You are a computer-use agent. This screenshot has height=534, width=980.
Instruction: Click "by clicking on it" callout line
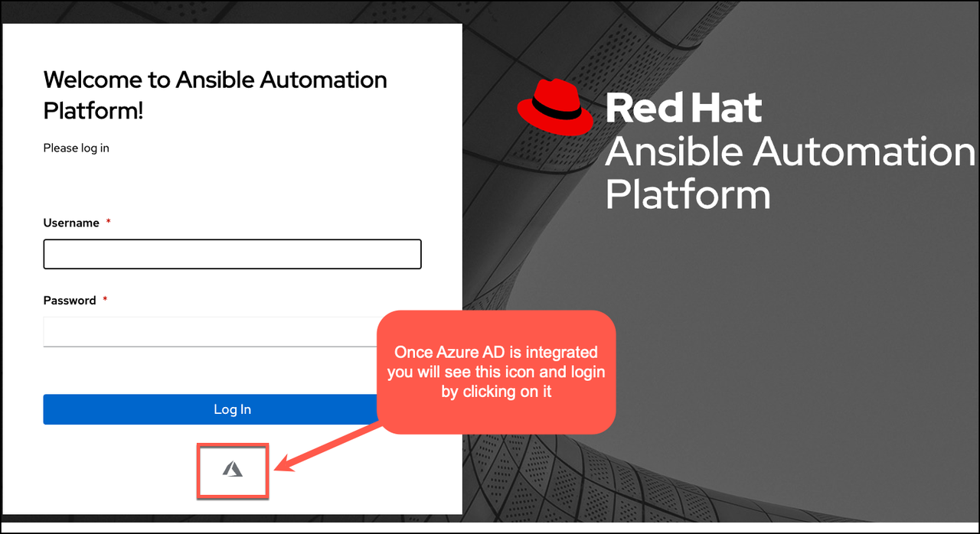(x=496, y=392)
